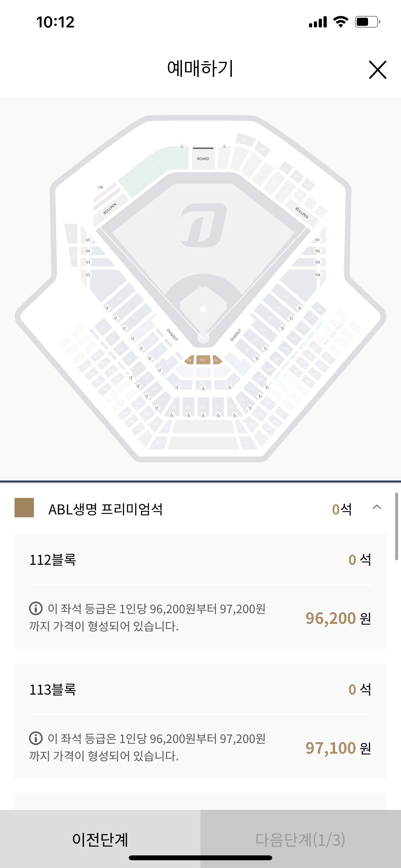Choose the 112블록 row
The image size is (401, 868).
(200, 559)
